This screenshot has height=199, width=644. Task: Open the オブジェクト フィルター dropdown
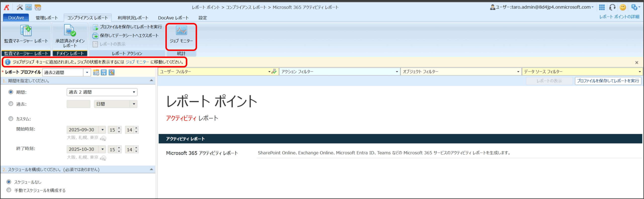pyautogui.click(x=461, y=72)
